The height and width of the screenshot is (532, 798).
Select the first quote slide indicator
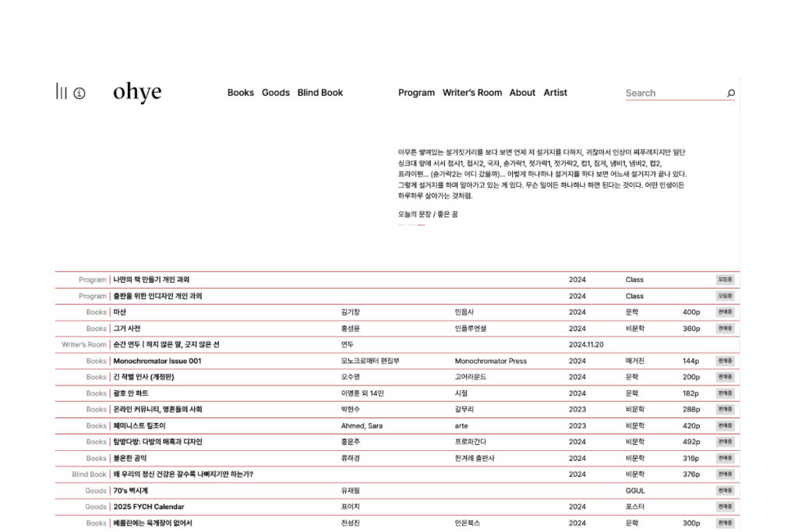[401, 225]
